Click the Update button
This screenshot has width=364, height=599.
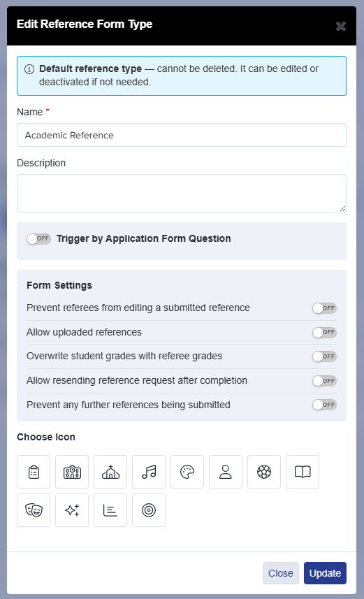(x=325, y=573)
